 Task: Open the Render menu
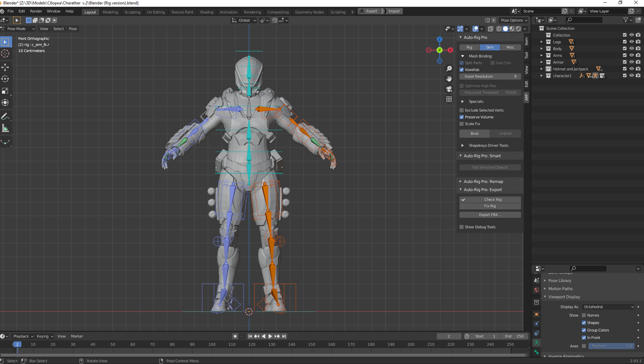coord(36,11)
